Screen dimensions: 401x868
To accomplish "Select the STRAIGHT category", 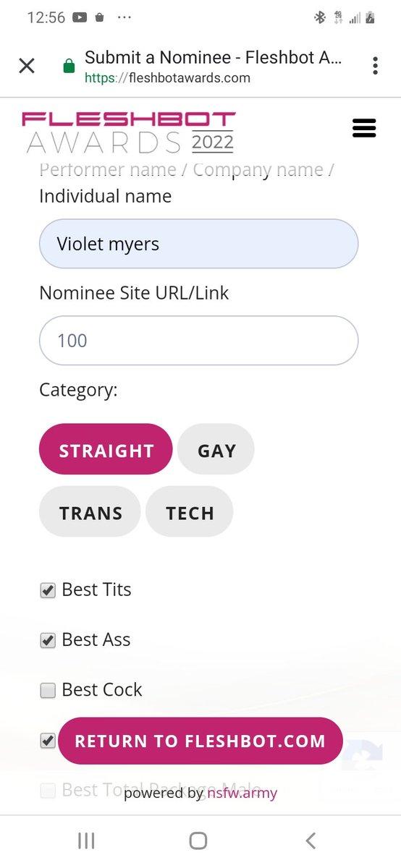I will tap(106, 449).
